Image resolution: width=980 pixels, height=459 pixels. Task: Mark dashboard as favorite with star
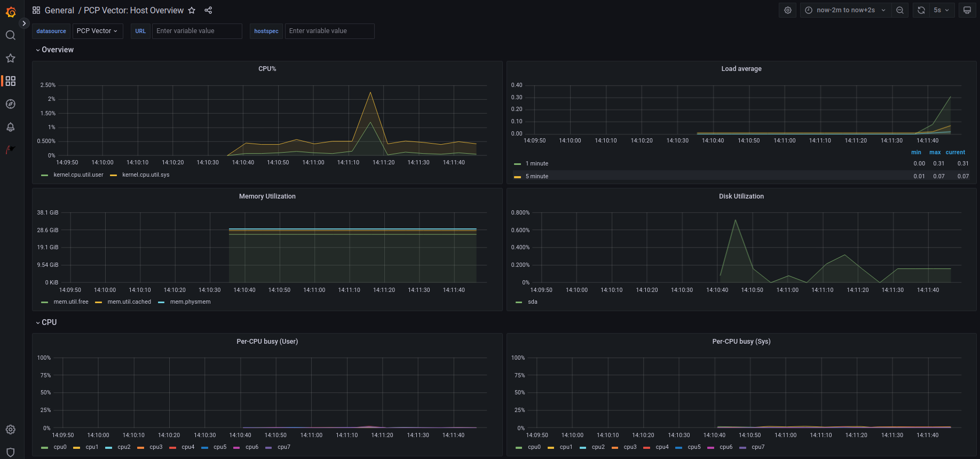tap(192, 10)
